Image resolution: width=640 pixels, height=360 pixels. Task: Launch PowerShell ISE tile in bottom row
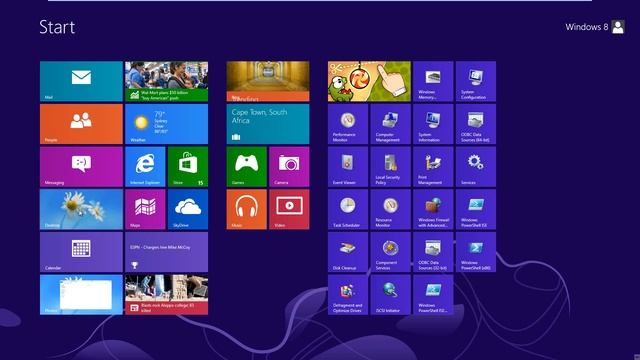[x=433, y=295]
